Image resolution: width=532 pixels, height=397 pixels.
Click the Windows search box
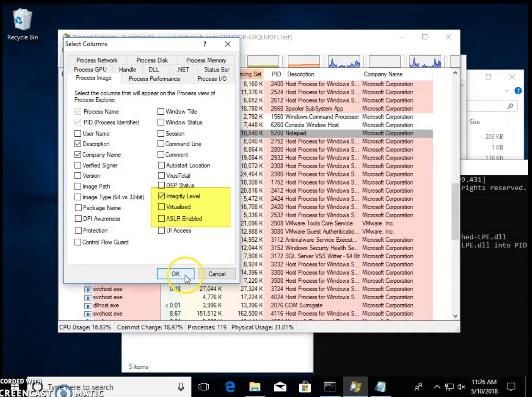(110, 387)
